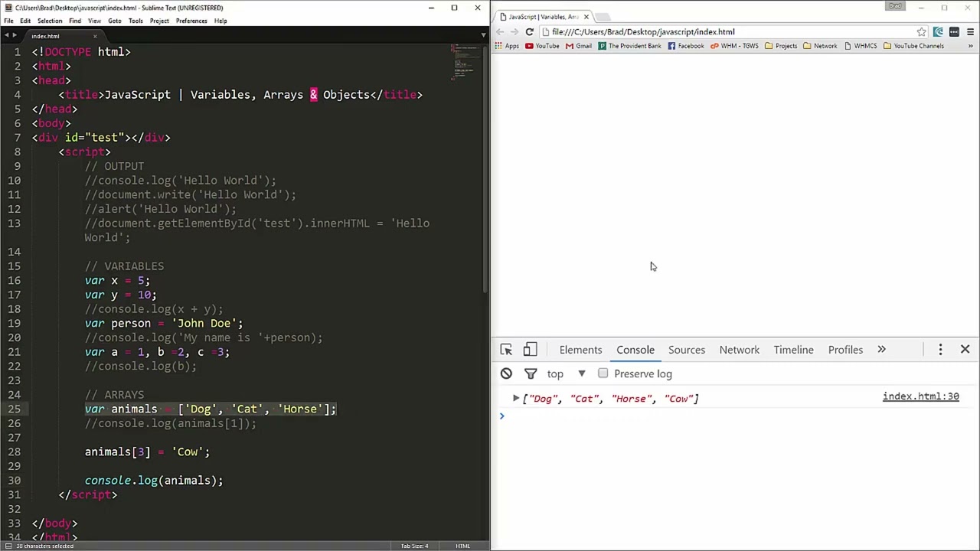Close the JavaScript | Variables browser tab
The image size is (980, 551).
(586, 17)
